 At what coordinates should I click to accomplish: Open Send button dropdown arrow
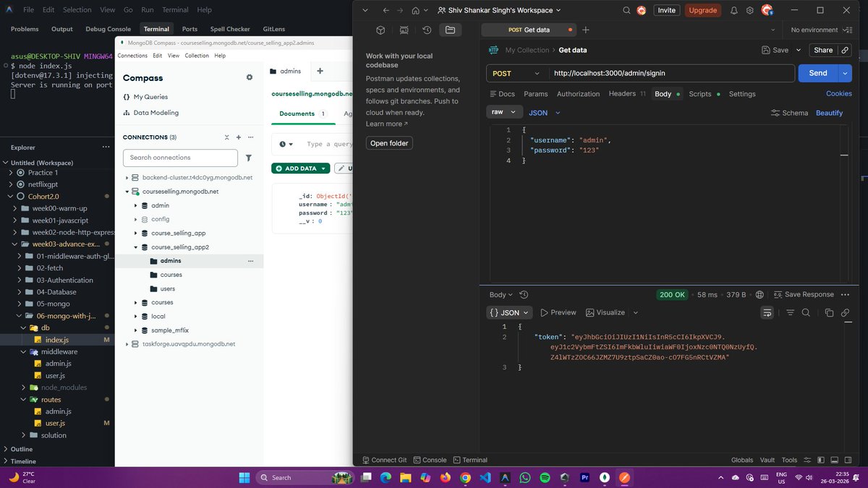click(845, 73)
